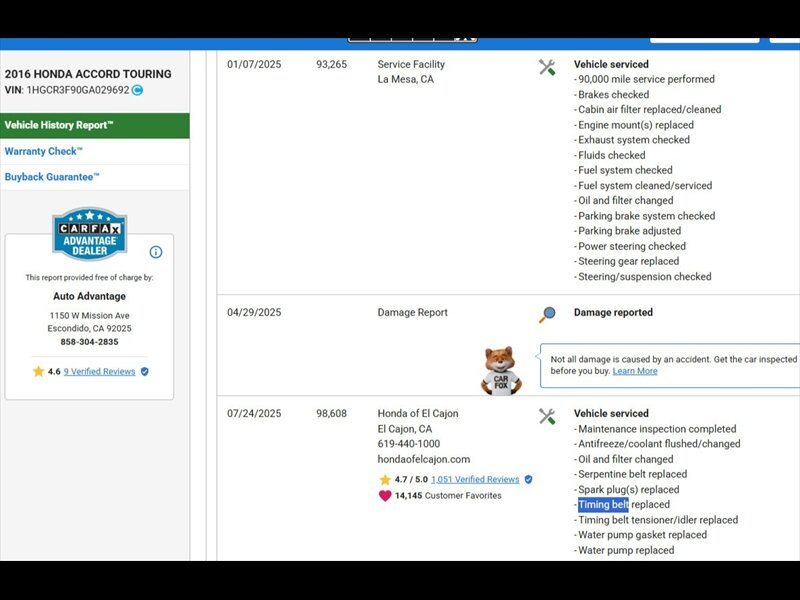The image size is (800, 600).
Task: Open the 1,051 Verified Reviews link
Action: [475, 480]
